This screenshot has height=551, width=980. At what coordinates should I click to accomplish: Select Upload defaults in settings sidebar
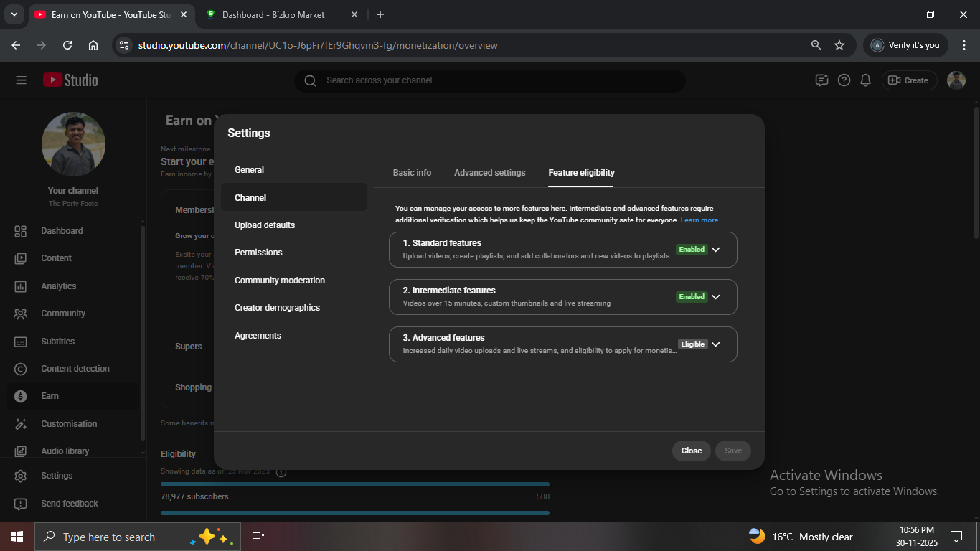pyautogui.click(x=265, y=225)
